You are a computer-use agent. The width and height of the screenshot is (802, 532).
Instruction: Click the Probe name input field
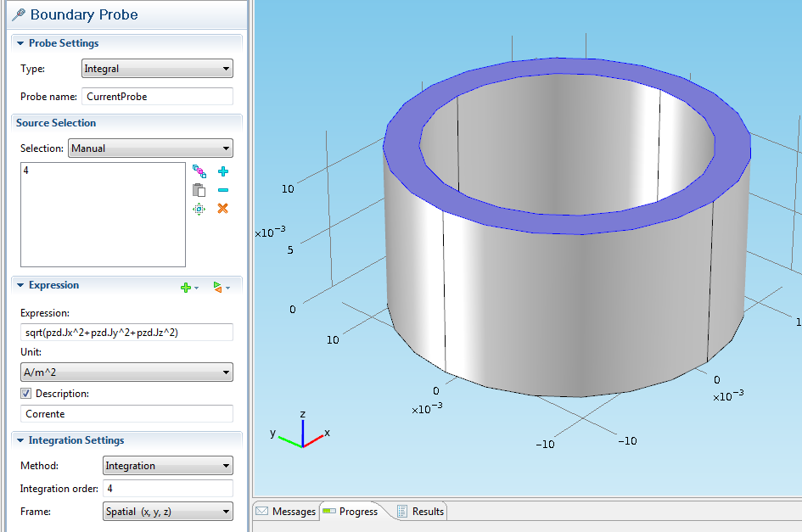(x=157, y=97)
